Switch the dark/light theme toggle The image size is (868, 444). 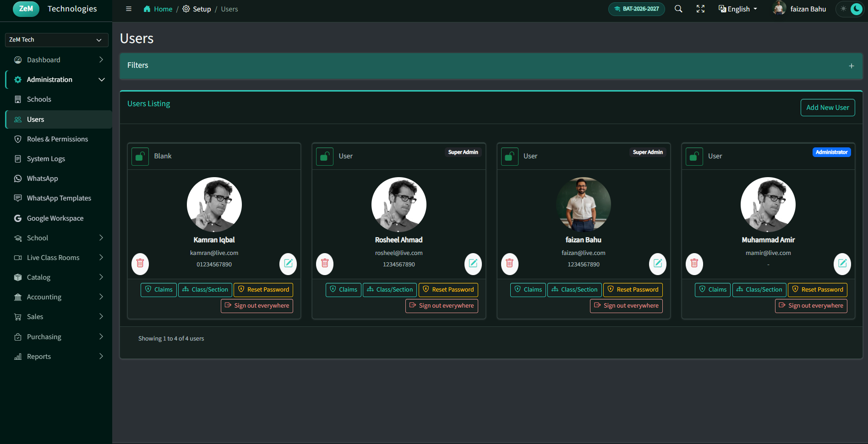pyautogui.click(x=850, y=9)
